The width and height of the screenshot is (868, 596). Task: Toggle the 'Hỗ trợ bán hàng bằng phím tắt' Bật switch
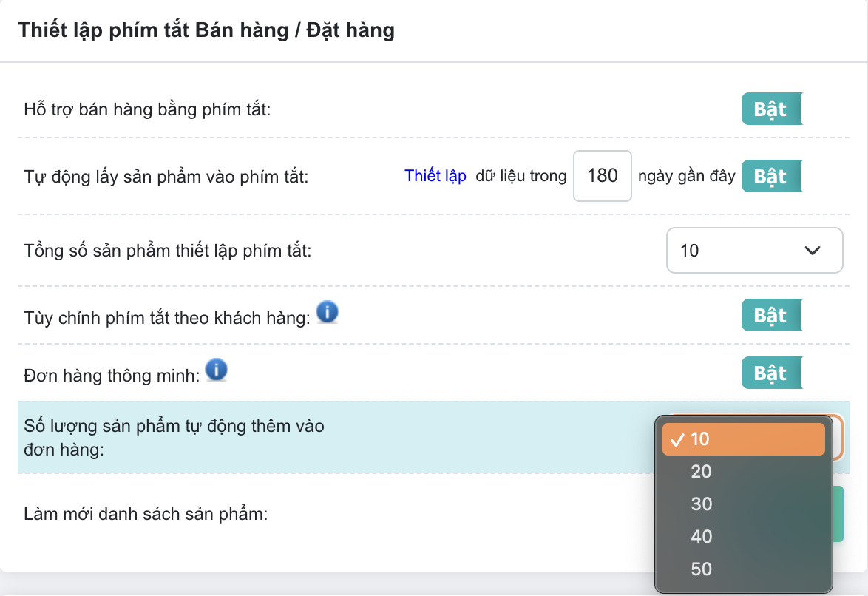[772, 109]
